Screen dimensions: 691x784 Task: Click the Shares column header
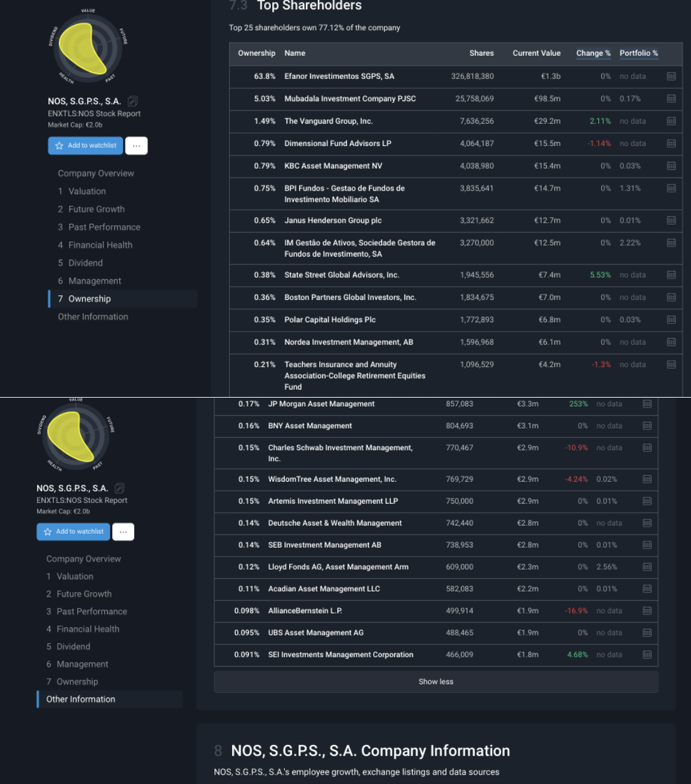tap(482, 53)
